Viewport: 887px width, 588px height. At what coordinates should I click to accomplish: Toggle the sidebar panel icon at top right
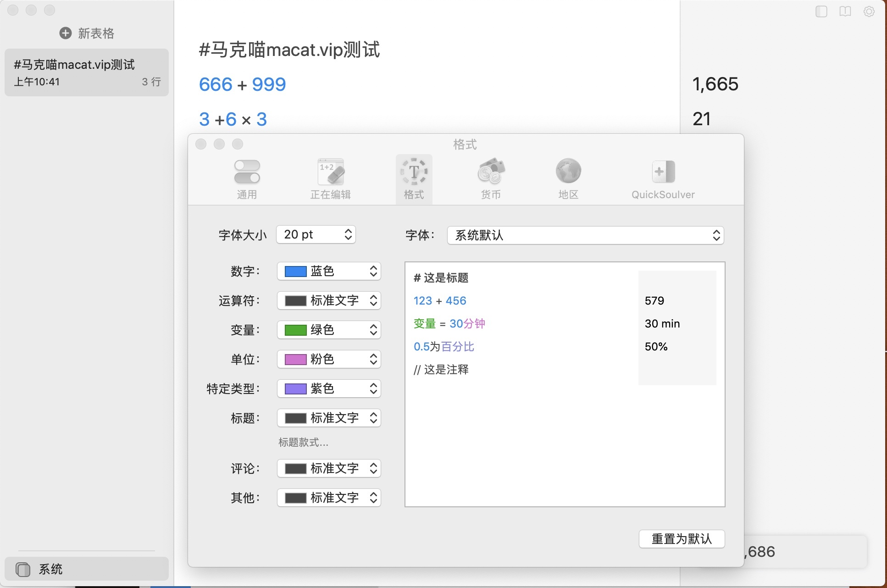[821, 11]
